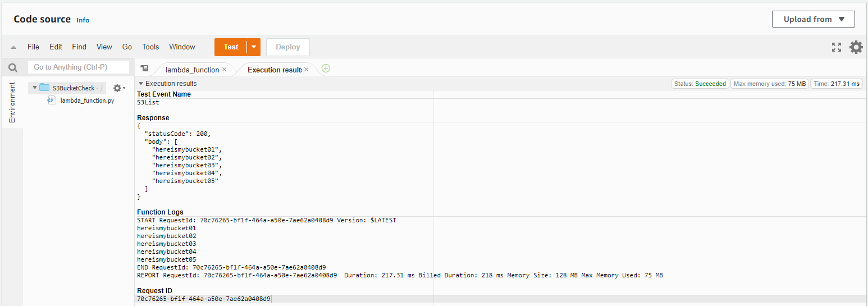The width and height of the screenshot is (868, 306).
Task: Switch to the lambda_function tab
Action: [191, 70]
